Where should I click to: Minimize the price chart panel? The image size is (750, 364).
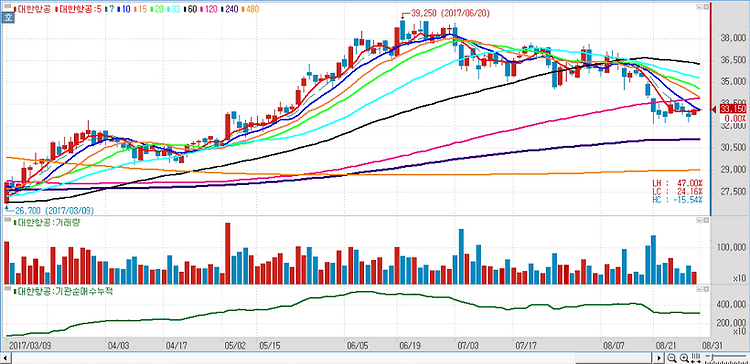pyautogui.click(x=698, y=6)
